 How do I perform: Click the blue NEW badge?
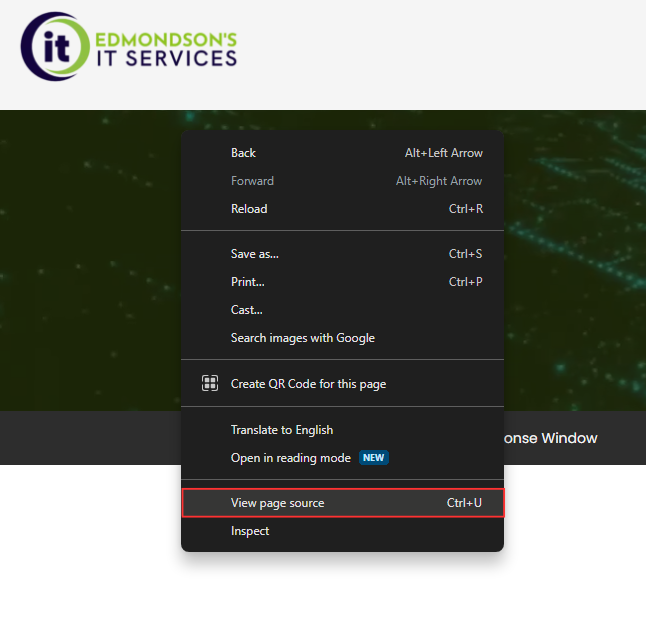point(374,458)
